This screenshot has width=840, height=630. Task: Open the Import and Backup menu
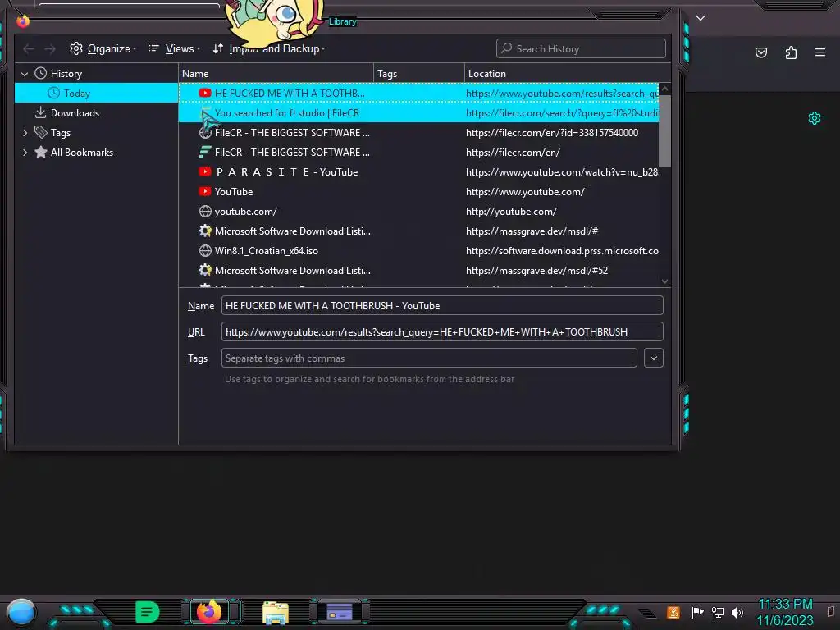point(268,48)
